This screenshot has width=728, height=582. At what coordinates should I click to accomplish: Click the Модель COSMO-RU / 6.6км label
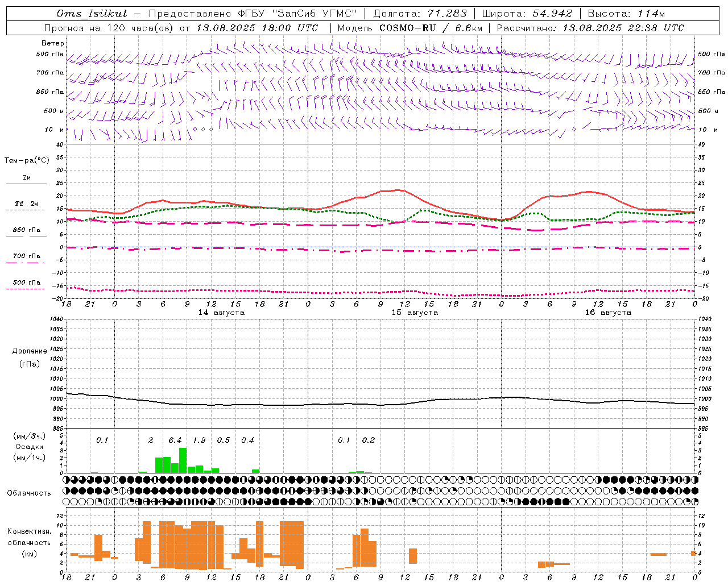point(410,28)
